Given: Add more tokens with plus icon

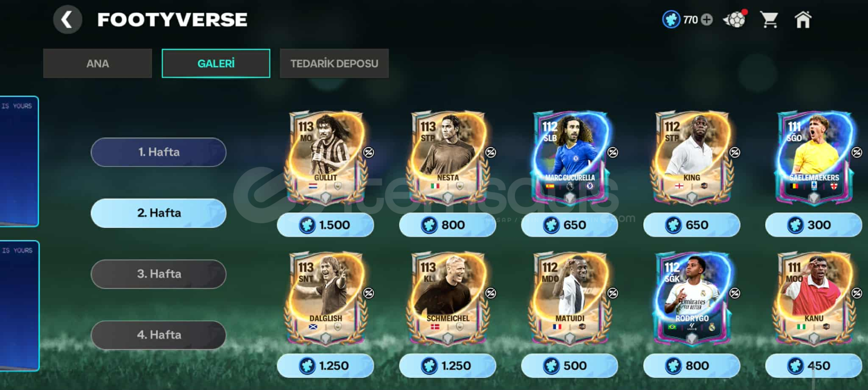Looking at the screenshot, I should point(707,20).
